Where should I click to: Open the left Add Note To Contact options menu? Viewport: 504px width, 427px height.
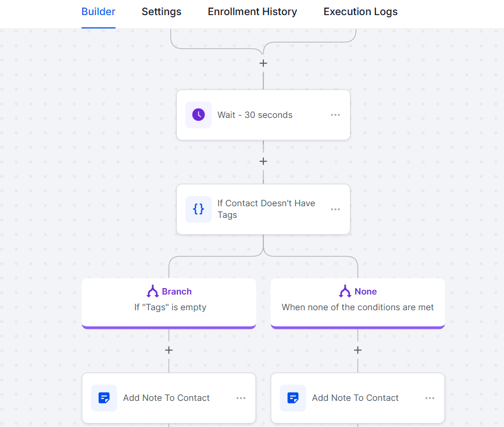pos(241,398)
